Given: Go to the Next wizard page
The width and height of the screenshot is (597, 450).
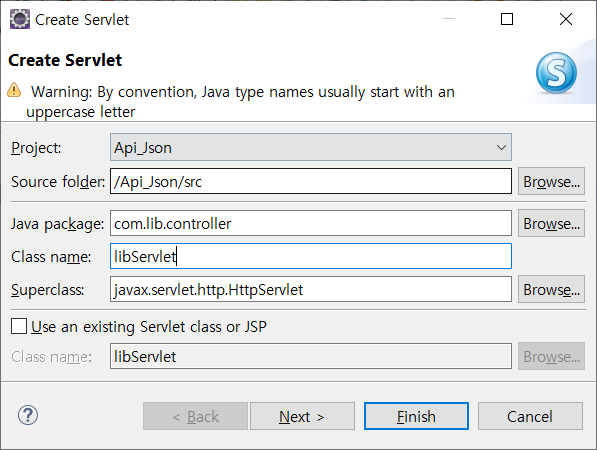Looking at the screenshot, I should tap(302, 416).
